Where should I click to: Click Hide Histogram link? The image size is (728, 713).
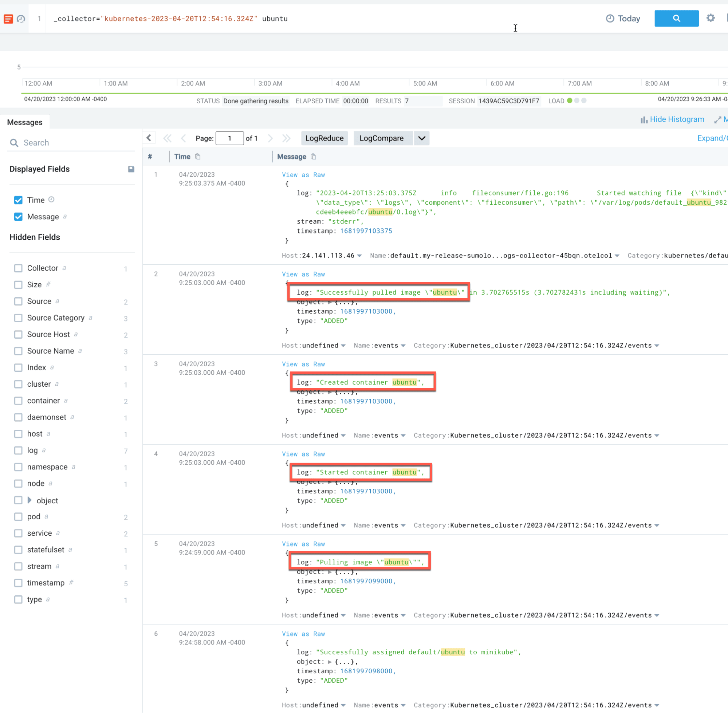point(676,119)
